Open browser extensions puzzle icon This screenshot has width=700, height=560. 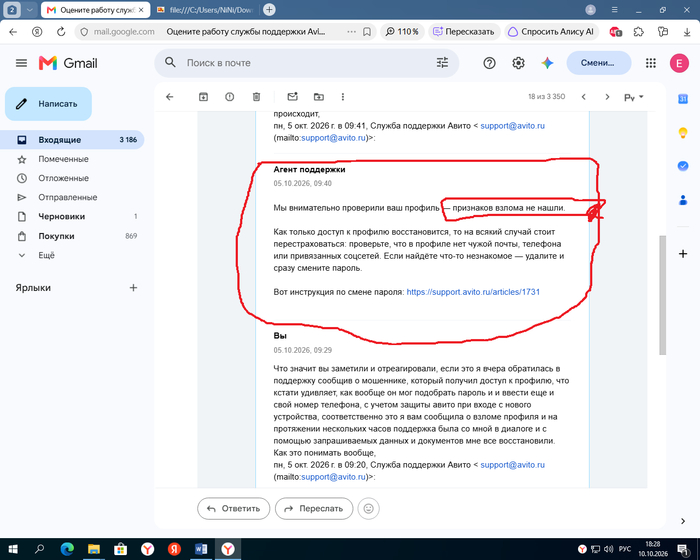(x=639, y=32)
